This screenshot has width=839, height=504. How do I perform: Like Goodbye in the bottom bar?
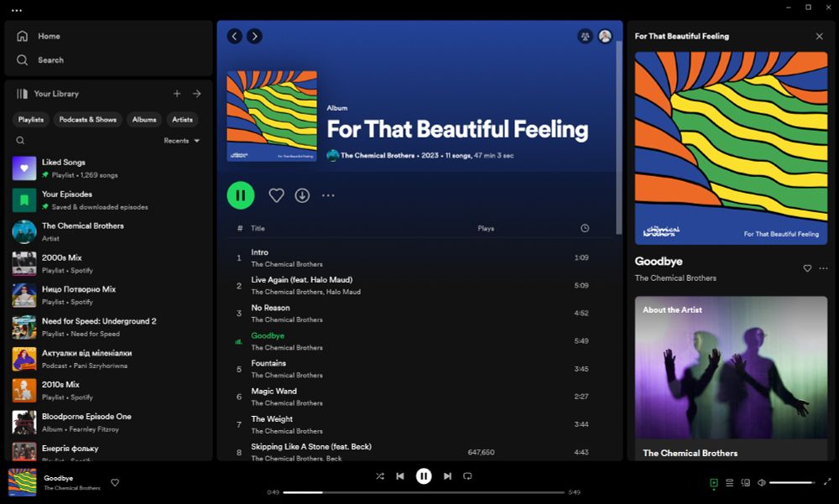(x=115, y=482)
